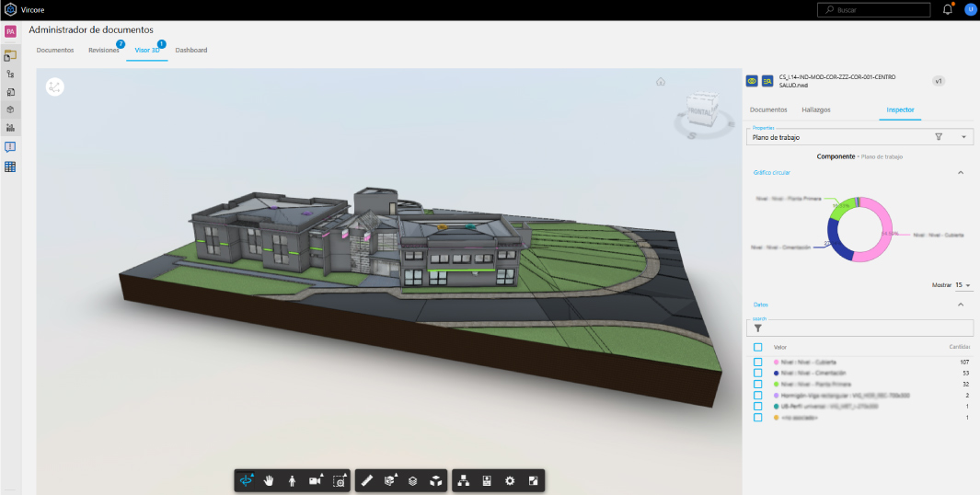Activate the first-person walk tool
Viewport: 980px width, 495px height.
pos(292,480)
